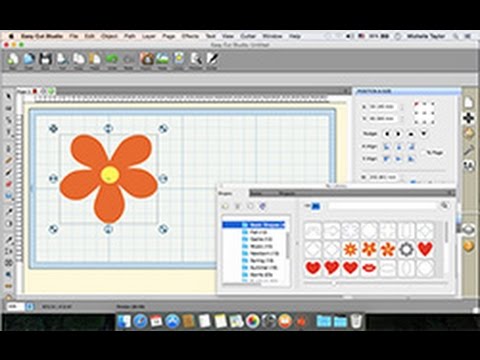Open the Cutter menu

[x=248, y=36]
